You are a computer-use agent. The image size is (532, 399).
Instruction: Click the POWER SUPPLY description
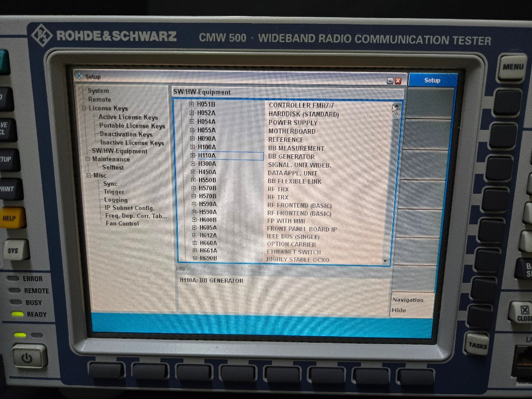point(293,123)
